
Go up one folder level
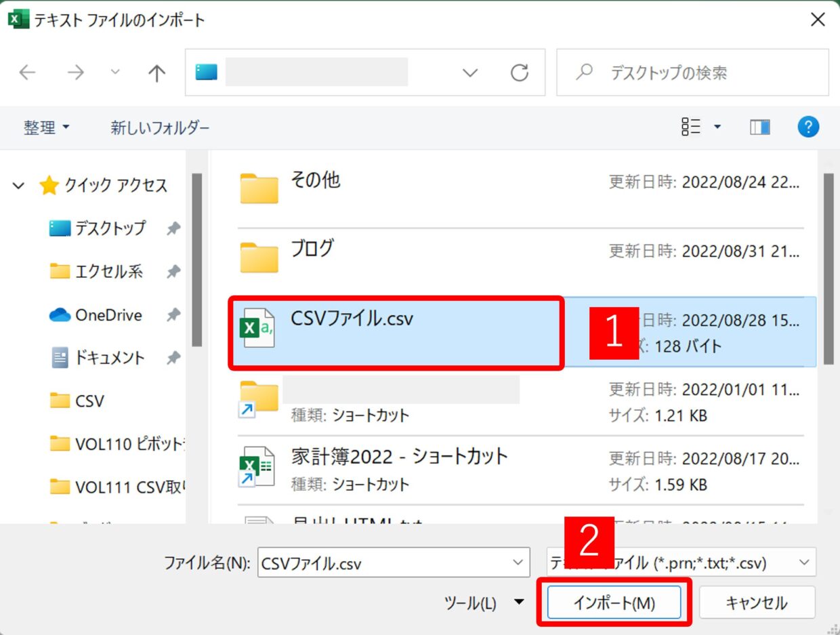click(156, 73)
